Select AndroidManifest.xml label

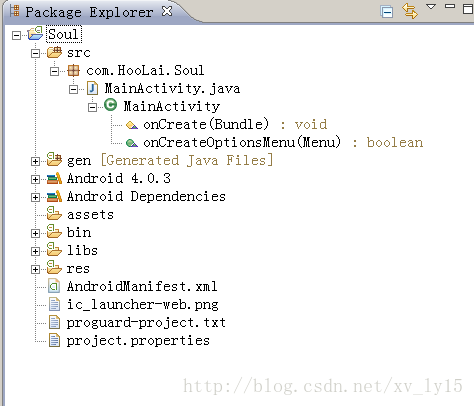[142, 287]
